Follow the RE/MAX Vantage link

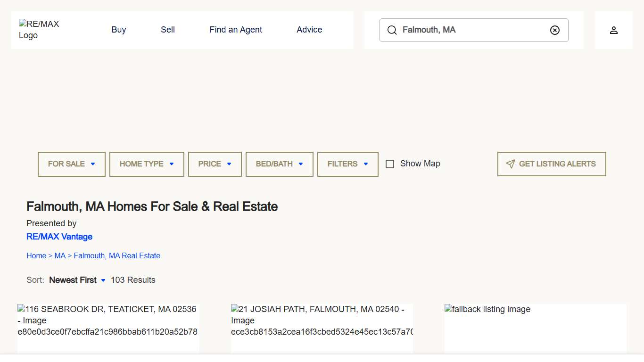pyautogui.click(x=59, y=237)
